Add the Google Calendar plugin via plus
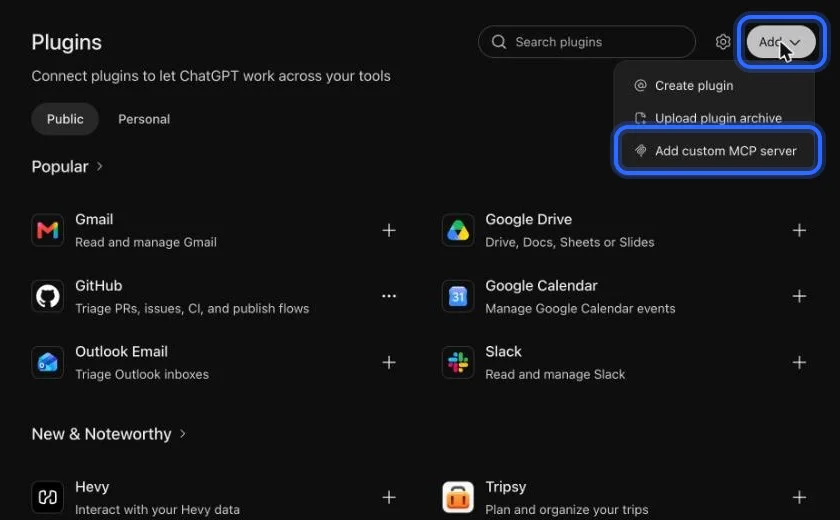 pyautogui.click(x=799, y=296)
